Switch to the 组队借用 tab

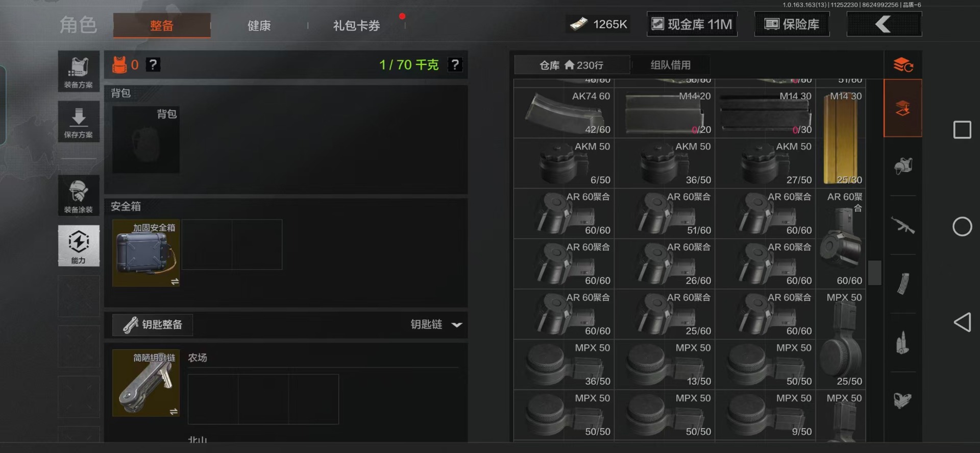tap(670, 65)
